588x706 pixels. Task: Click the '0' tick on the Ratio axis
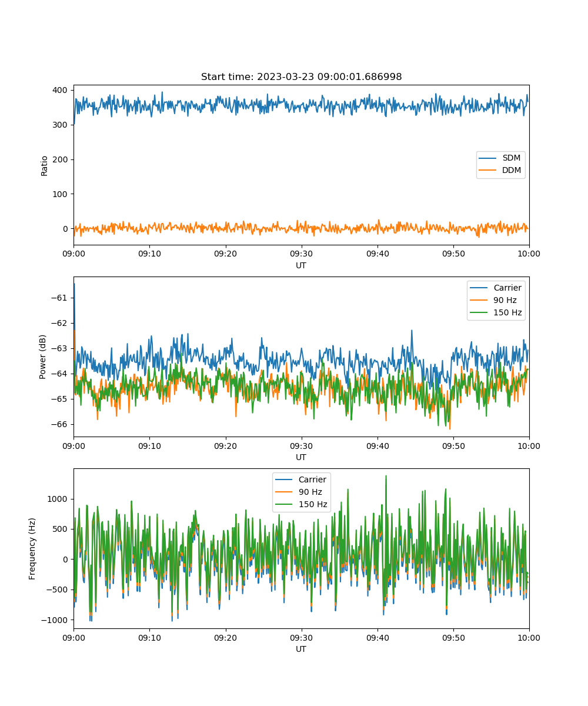(x=66, y=229)
